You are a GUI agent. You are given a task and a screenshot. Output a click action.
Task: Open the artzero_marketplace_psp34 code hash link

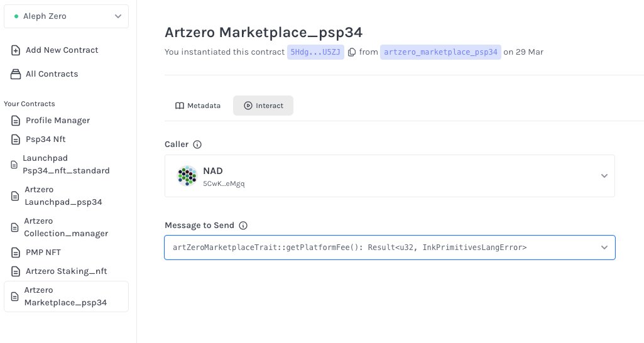[440, 52]
